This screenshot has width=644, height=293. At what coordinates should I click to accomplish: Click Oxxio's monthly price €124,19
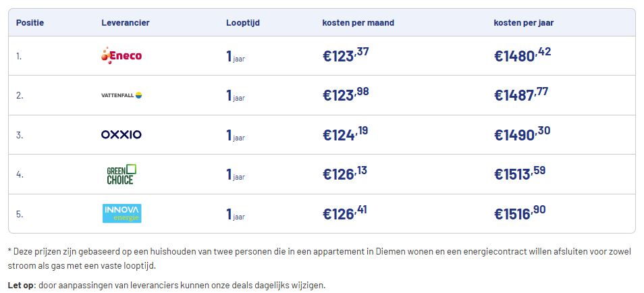click(346, 134)
